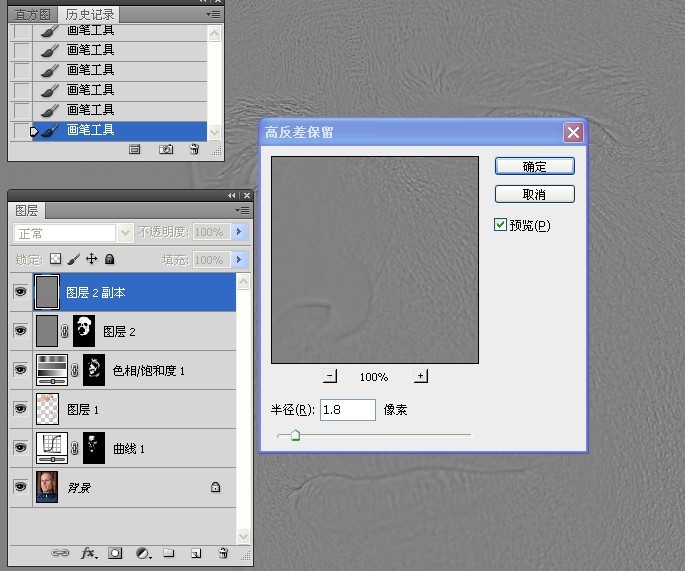
Task: Select the highlighted 画笔工具 history state
Action: [x=119, y=130]
